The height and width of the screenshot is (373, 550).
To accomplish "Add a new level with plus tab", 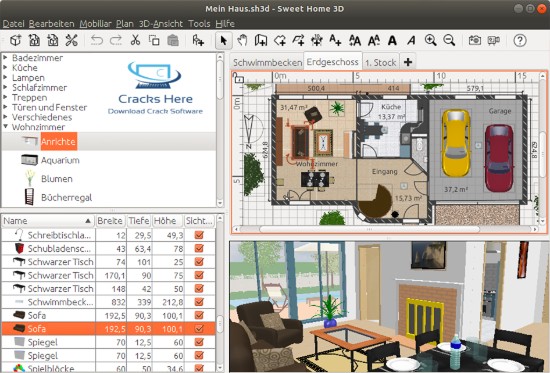I will click(x=408, y=62).
